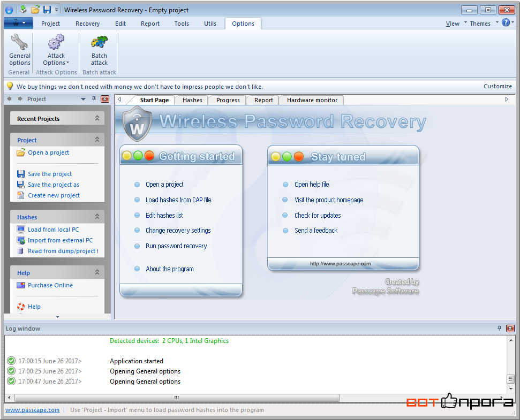The height and width of the screenshot is (420, 520).
Task: Click Change recovery settings link
Action: click(178, 231)
